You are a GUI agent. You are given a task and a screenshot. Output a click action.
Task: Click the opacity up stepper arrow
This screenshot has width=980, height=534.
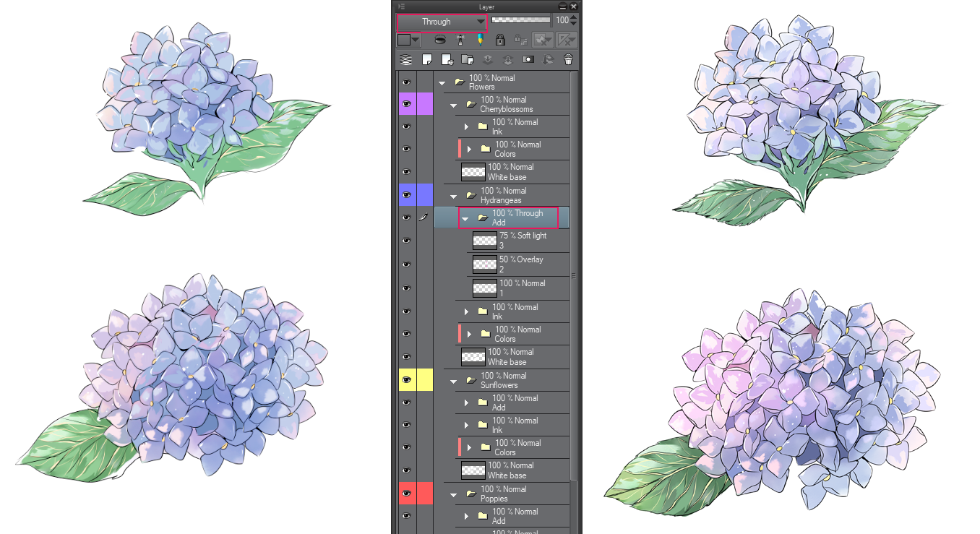[x=572, y=18]
